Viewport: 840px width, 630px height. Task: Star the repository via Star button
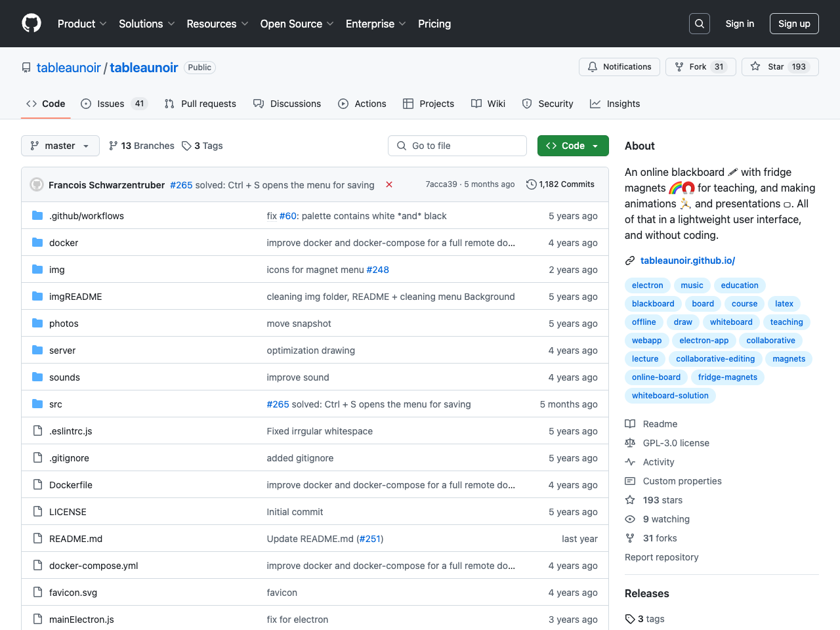point(780,67)
